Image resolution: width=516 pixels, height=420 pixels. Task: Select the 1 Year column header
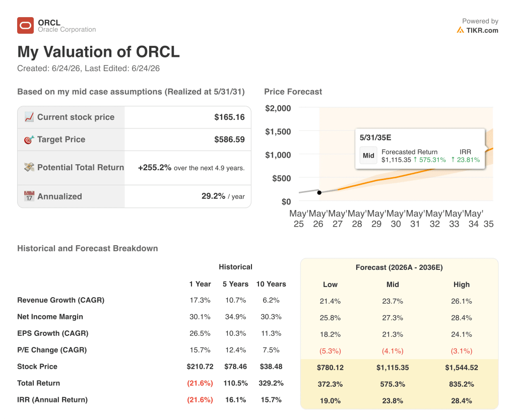pyautogui.click(x=200, y=284)
